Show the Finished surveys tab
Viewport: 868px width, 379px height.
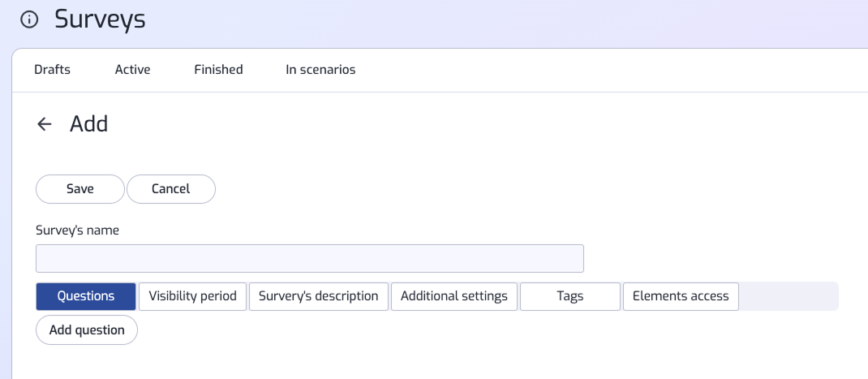218,70
